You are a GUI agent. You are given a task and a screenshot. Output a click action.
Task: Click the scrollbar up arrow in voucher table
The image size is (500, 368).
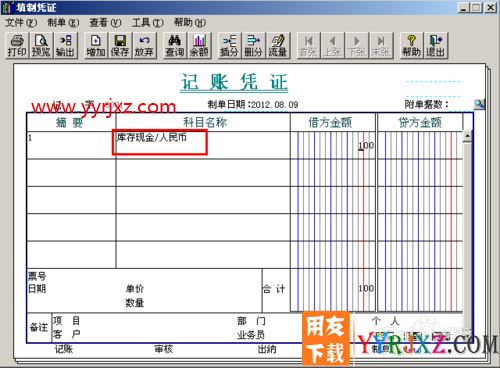click(467, 136)
